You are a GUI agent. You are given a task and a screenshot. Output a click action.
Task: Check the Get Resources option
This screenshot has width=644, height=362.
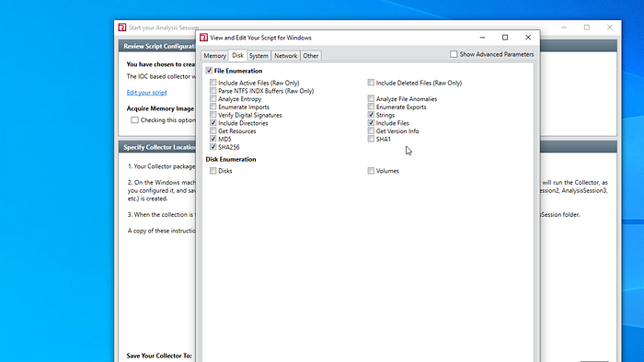(x=213, y=130)
